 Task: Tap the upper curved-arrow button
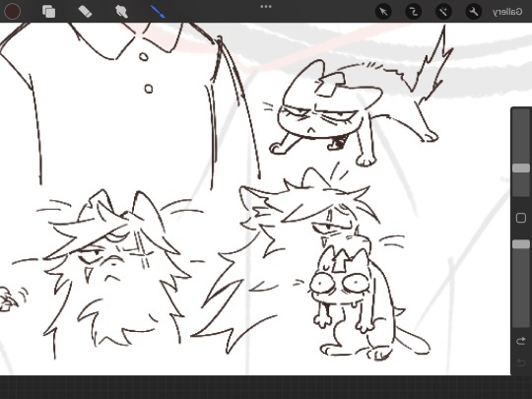pos(521,341)
